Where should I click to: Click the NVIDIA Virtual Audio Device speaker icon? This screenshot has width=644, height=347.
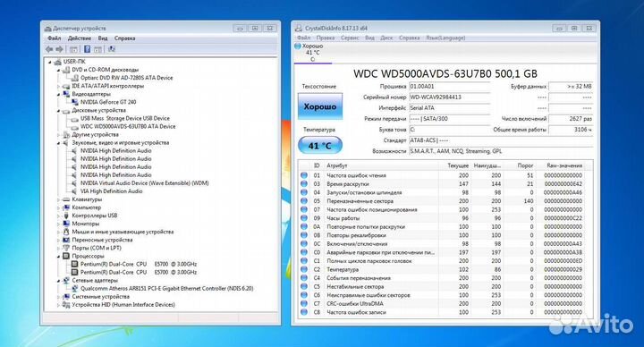coord(75,183)
